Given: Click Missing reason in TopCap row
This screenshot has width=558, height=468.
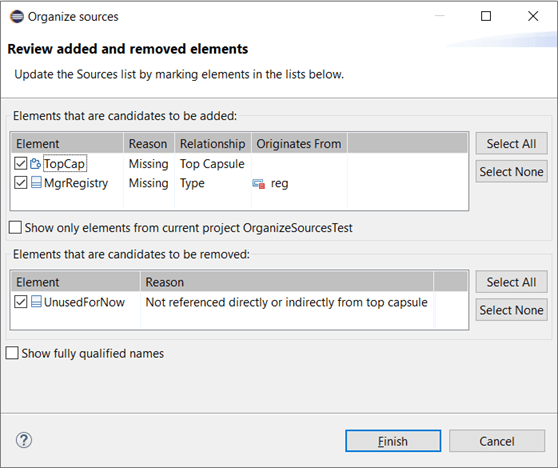Looking at the screenshot, I should pos(148,164).
